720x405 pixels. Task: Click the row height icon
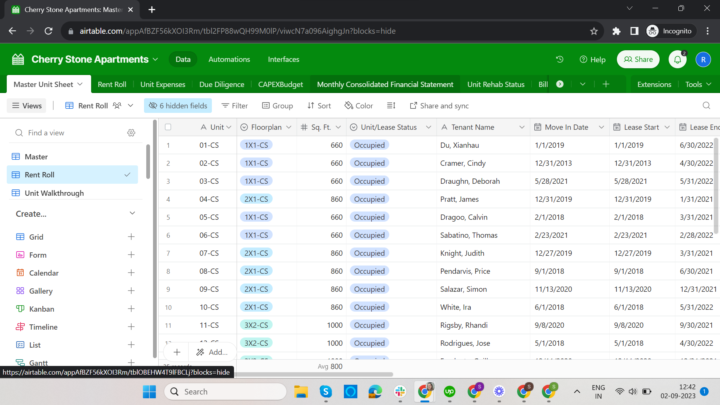[393, 105]
